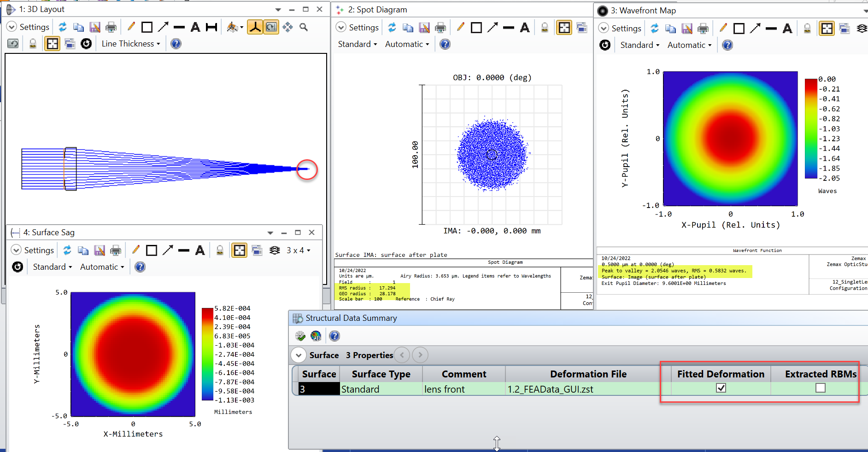Go to next surface properties arrow
The image size is (868, 452).
[x=420, y=355]
